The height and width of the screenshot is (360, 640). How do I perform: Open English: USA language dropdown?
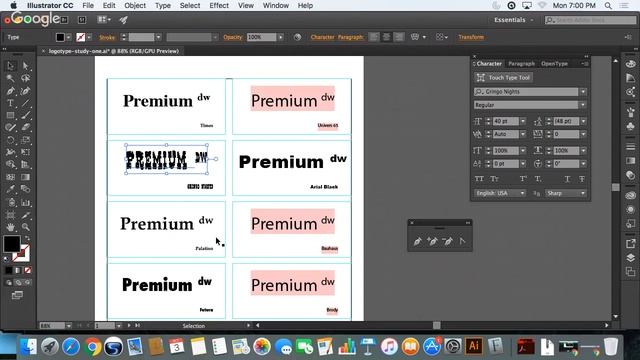(500, 193)
